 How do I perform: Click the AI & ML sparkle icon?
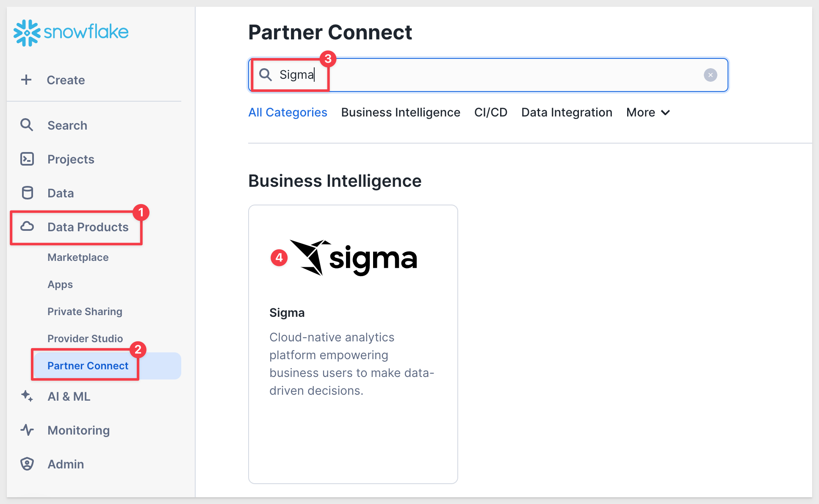tap(27, 396)
